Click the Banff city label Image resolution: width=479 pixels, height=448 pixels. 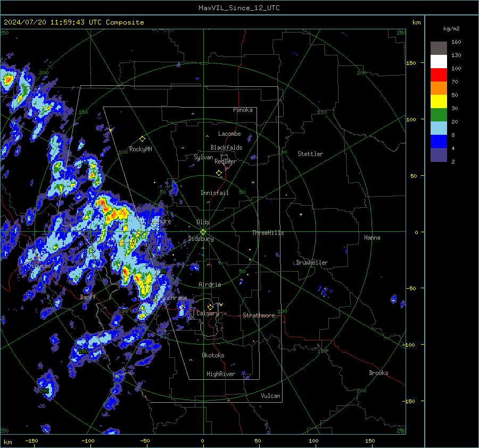point(88,297)
